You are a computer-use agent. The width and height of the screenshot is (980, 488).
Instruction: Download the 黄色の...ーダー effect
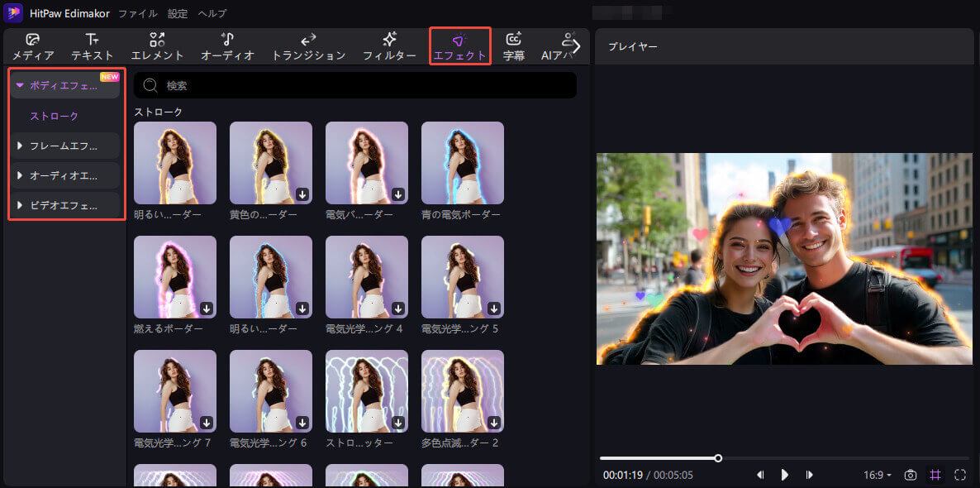click(x=302, y=194)
